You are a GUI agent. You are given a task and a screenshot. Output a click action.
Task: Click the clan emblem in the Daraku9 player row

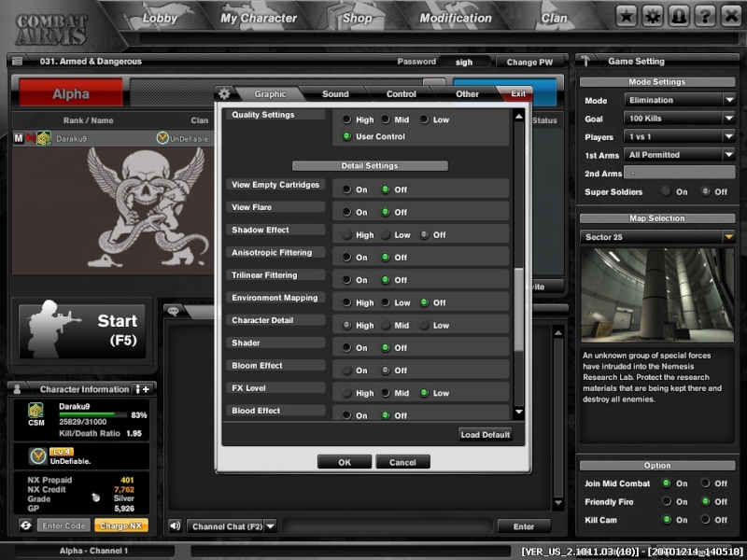(162, 138)
